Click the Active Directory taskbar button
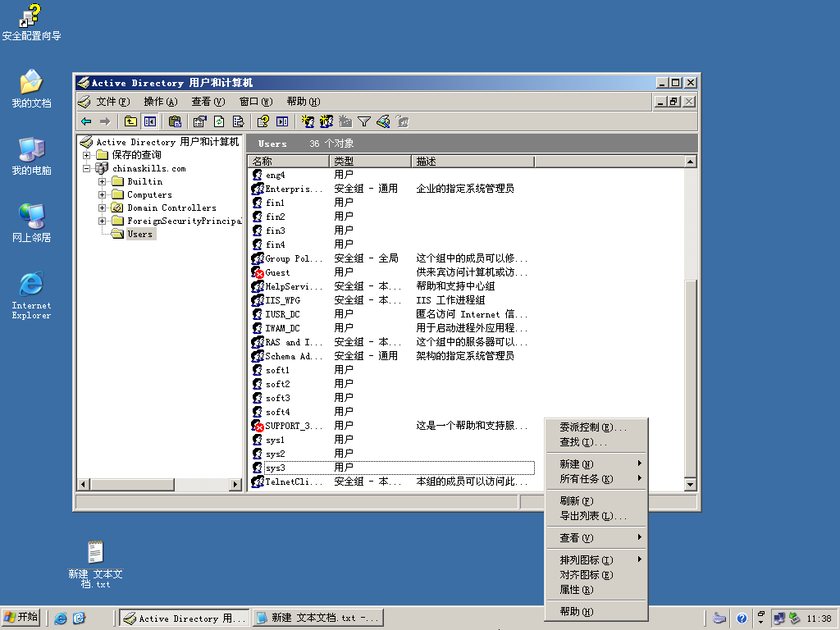The height and width of the screenshot is (630, 840). point(185,619)
